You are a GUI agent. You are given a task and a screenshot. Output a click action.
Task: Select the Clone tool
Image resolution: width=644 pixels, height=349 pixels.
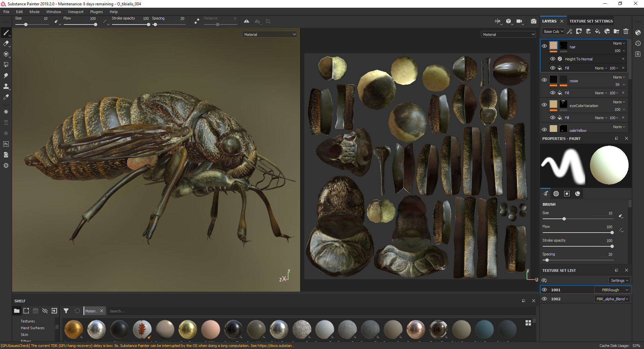point(6,86)
